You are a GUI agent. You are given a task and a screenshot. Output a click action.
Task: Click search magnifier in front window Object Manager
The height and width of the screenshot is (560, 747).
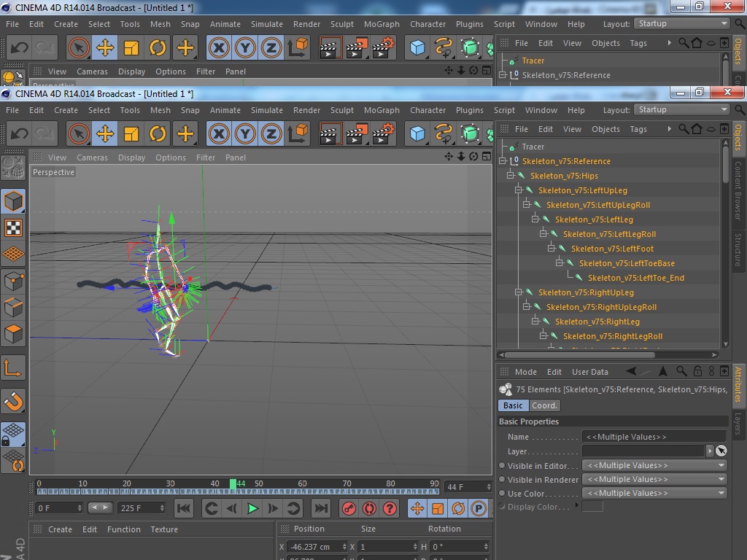(683, 129)
